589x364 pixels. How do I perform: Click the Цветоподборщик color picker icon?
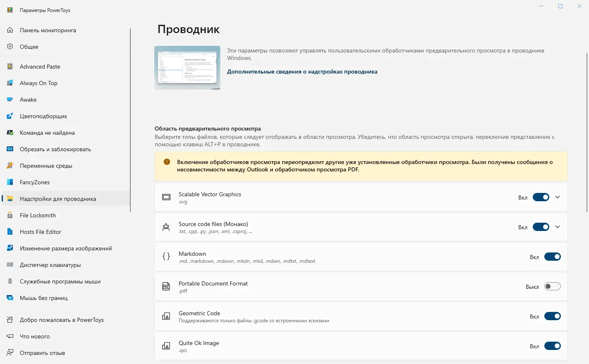pyautogui.click(x=10, y=116)
